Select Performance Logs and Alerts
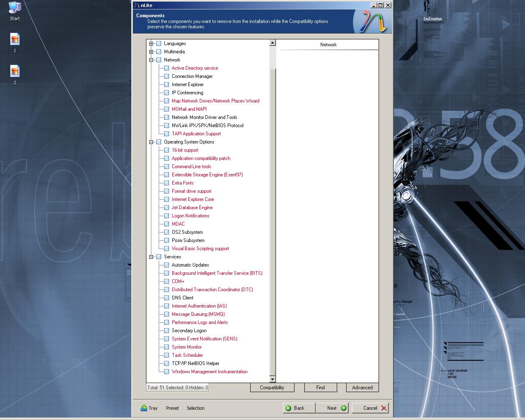Viewport: 525px width, 420px height. pyautogui.click(x=200, y=322)
